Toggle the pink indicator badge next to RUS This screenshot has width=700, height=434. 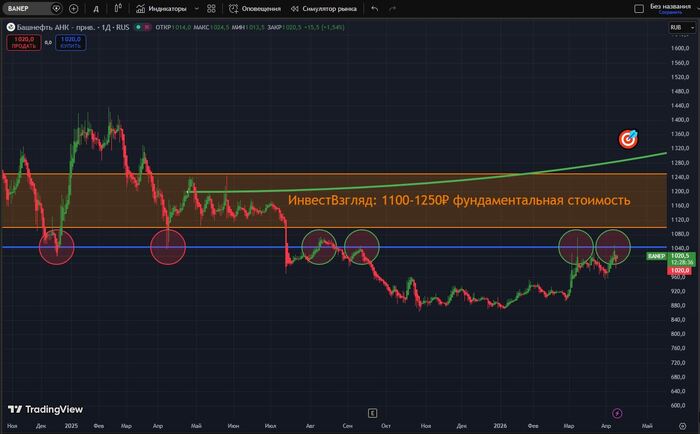146,27
